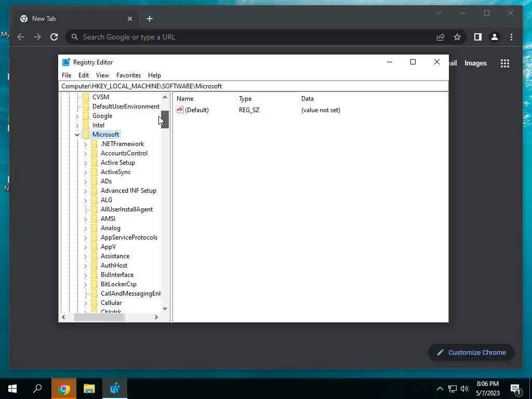Click the Chrome address search box
The width and height of the screenshot is (532, 399).
[x=251, y=37]
